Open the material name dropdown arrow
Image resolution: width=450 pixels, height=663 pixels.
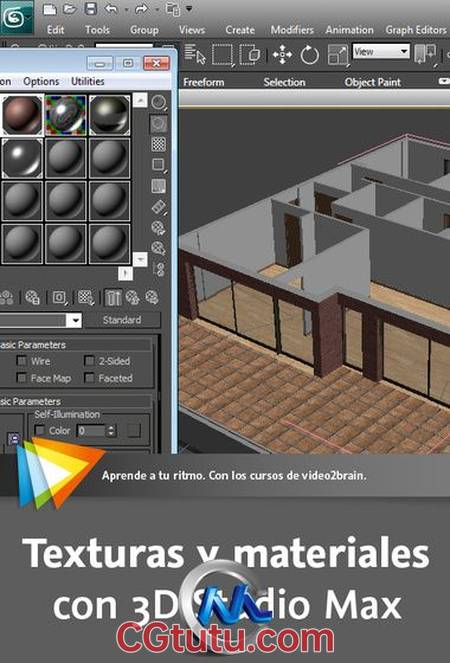74,320
